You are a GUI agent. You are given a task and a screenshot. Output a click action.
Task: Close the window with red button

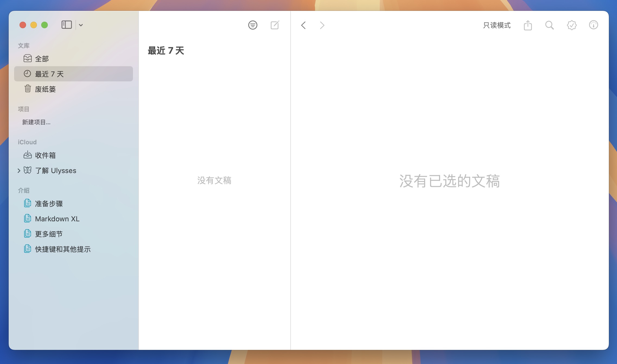point(23,25)
